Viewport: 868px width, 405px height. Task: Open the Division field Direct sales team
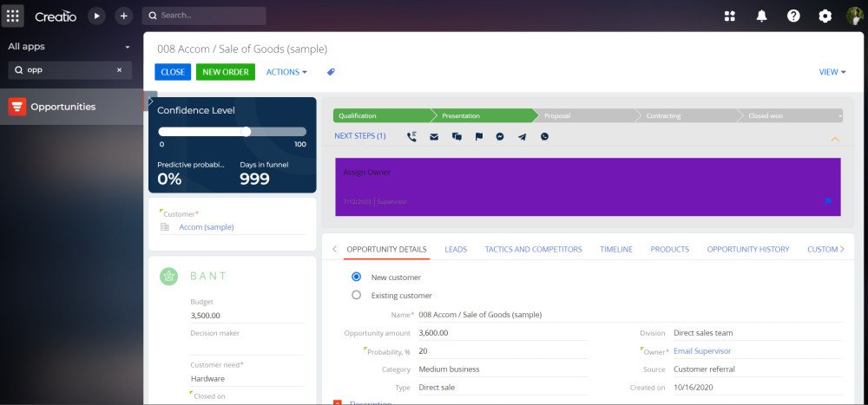758,333
